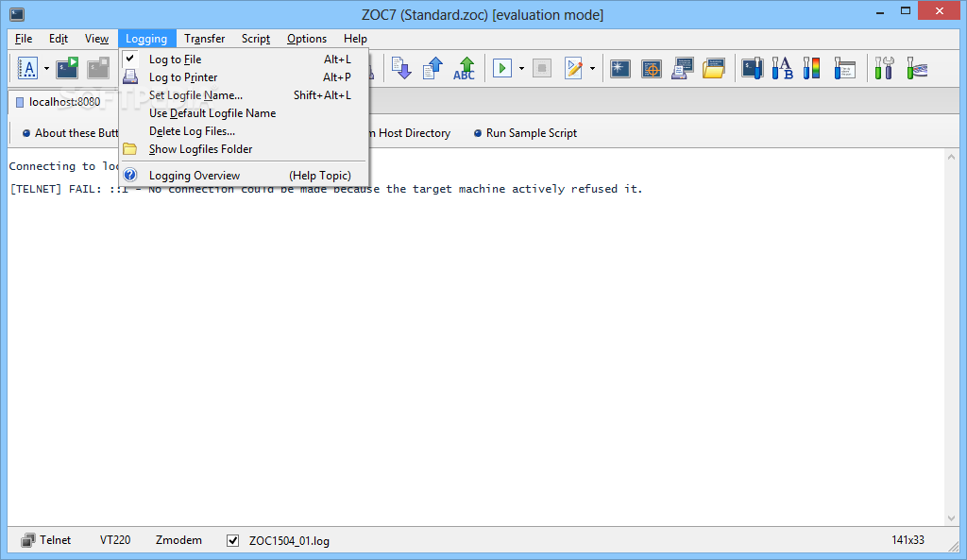967x560 pixels.
Task: Choose Set Logfile Name... from the menu
Action: [245, 95]
